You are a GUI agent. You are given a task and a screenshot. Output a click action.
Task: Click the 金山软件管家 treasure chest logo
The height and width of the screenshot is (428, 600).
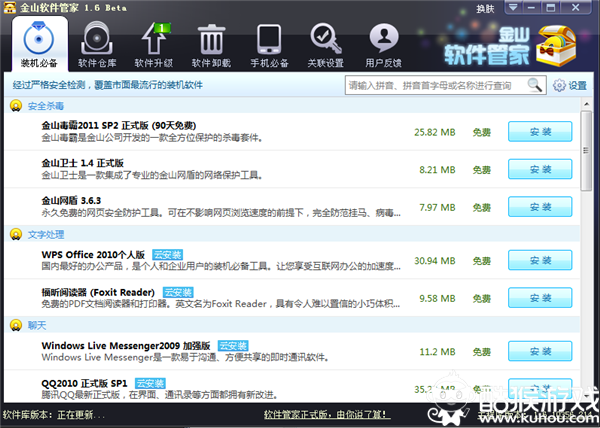pos(556,46)
